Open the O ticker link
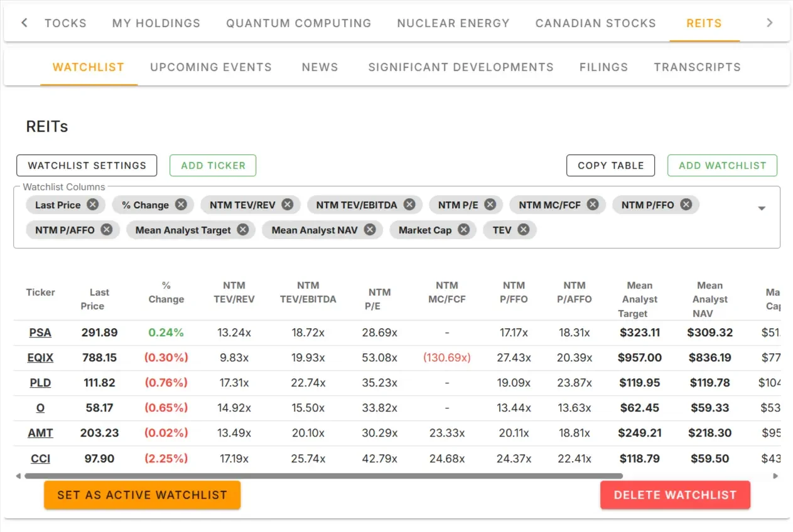This screenshot has width=793, height=532. coord(40,408)
